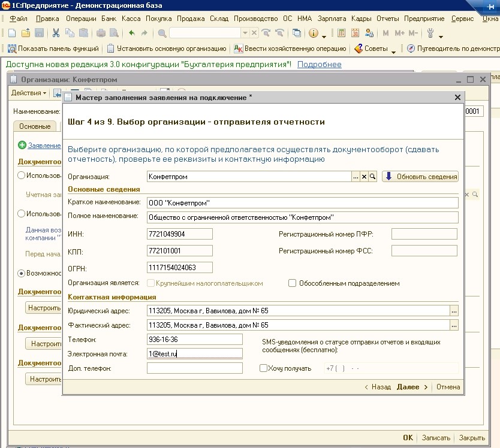Screen dimensions: 500x448
Task: Expand the arrow next to Help icon
Action: point(324,37)
